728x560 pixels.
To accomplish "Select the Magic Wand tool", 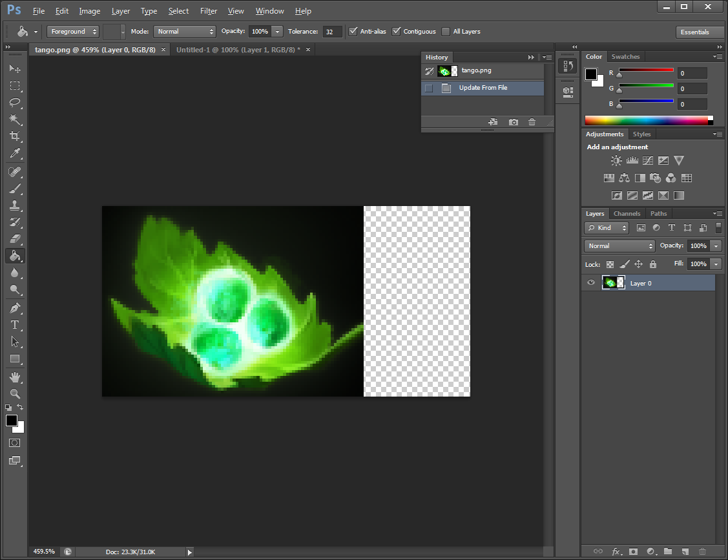I will point(15,119).
